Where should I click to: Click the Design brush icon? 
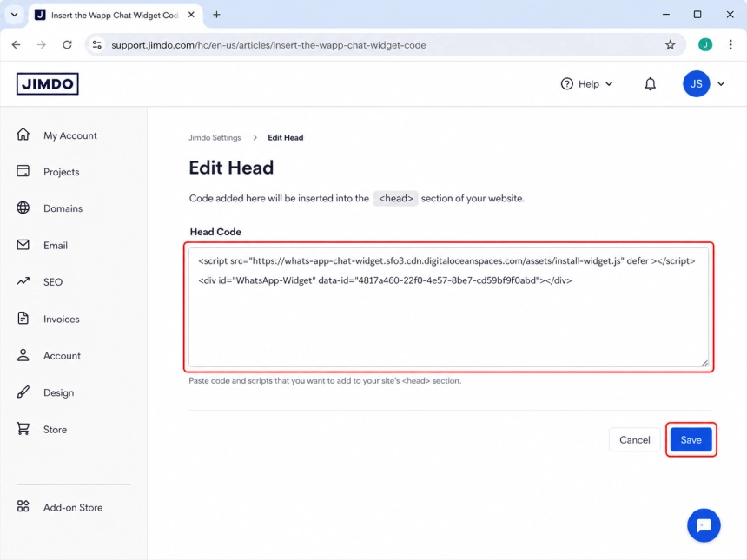(23, 392)
